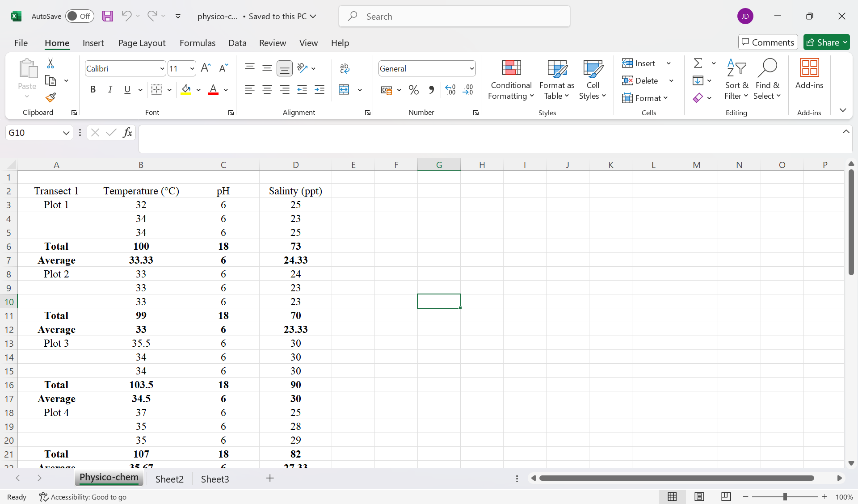The width and height of the screenshot is (858, 504).
Task: Click the Comments button
Action: coord(768,42)
